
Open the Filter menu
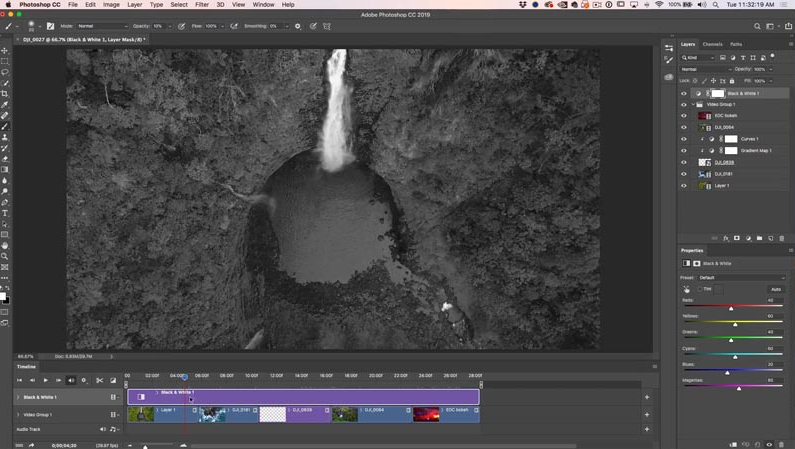click(x=202, y=5)
